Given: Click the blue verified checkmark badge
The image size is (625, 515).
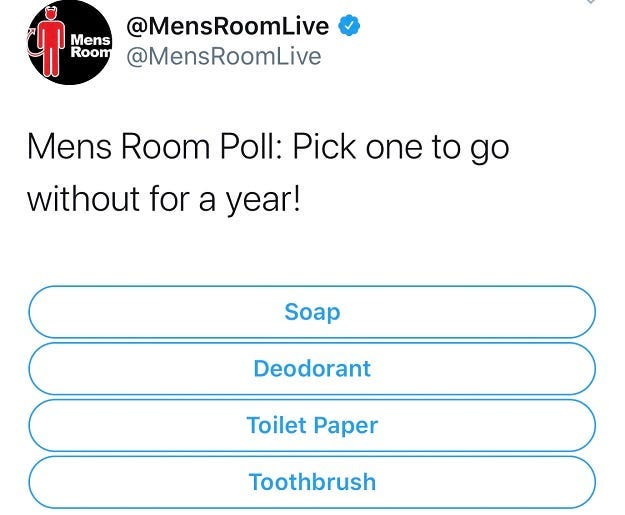Looking at the screenshot, I should click(x=348, y=27).
